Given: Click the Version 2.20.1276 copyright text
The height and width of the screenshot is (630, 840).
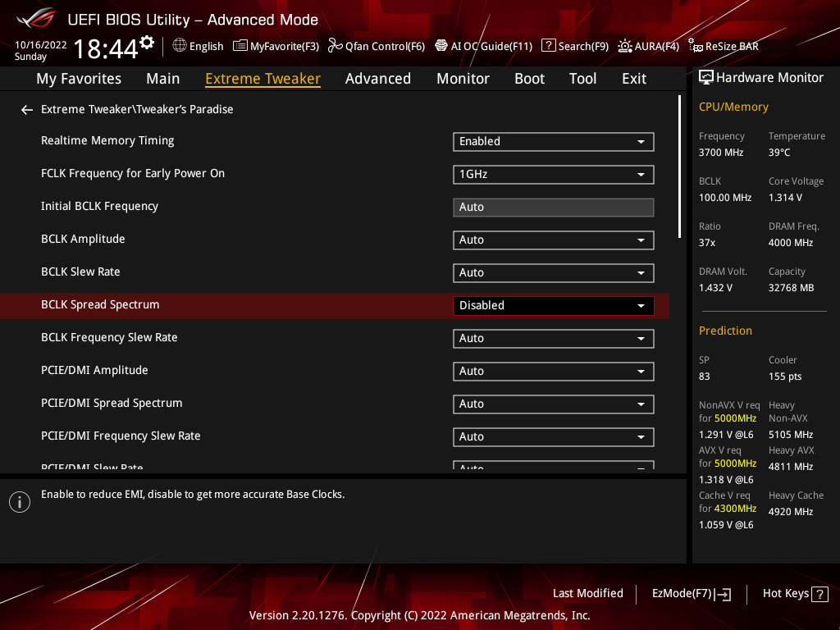Looking at the screenshot, I should tap(419, 615).
